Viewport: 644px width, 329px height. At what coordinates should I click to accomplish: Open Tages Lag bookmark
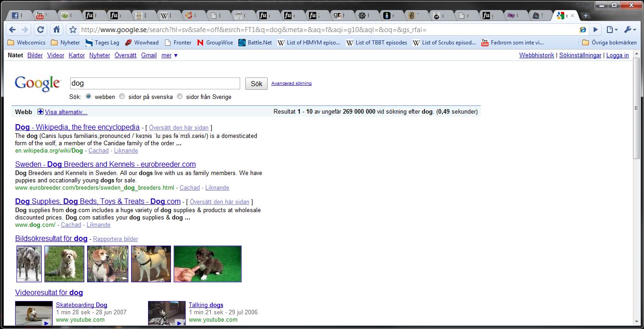[102, 43]
